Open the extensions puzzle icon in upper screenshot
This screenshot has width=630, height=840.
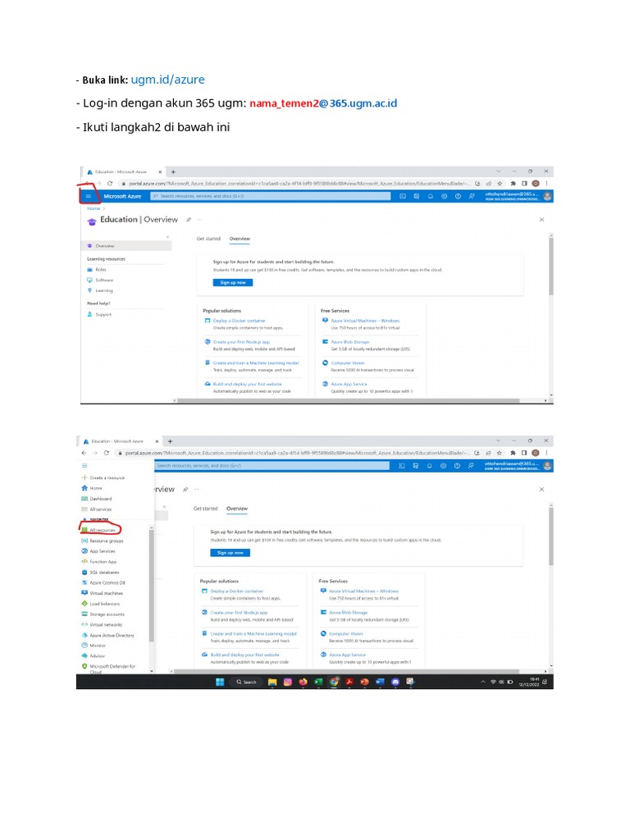click(513, 183)
